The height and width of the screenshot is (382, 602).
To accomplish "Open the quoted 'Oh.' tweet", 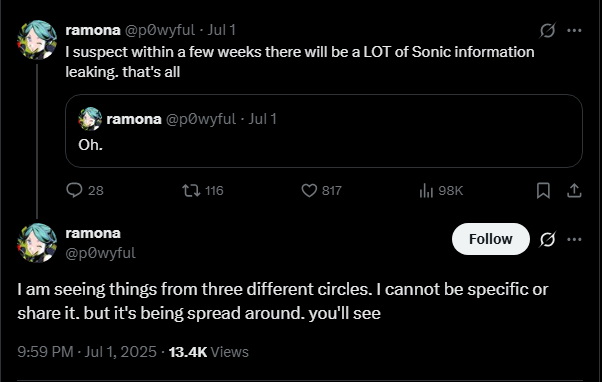I will (x=324, y=131).
